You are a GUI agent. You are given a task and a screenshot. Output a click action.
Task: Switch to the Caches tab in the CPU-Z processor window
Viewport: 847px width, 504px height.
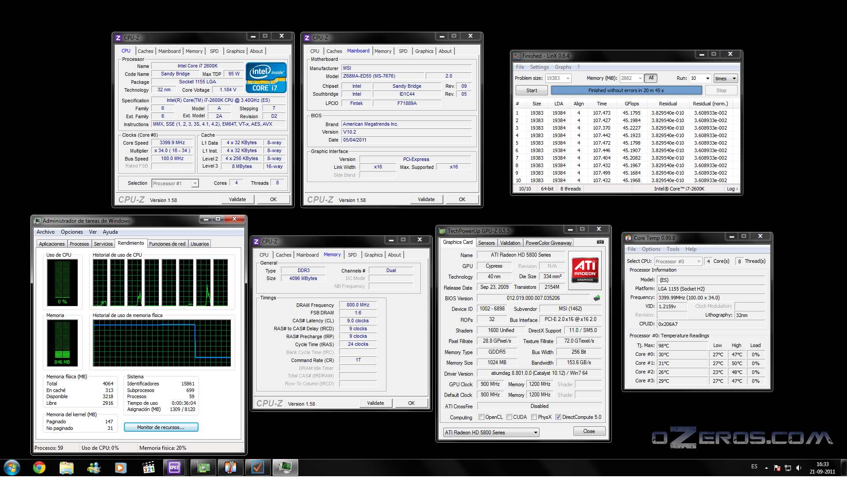146,51
